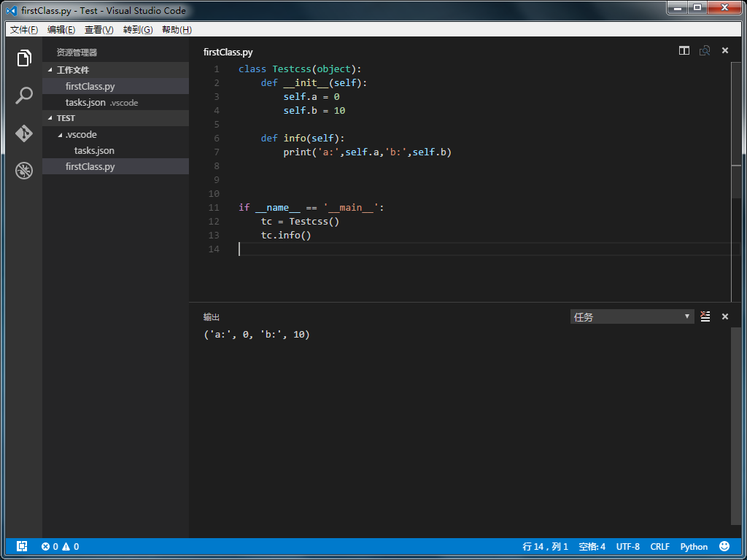
Task: Click line number 11 in gutter
Action: 214,208
